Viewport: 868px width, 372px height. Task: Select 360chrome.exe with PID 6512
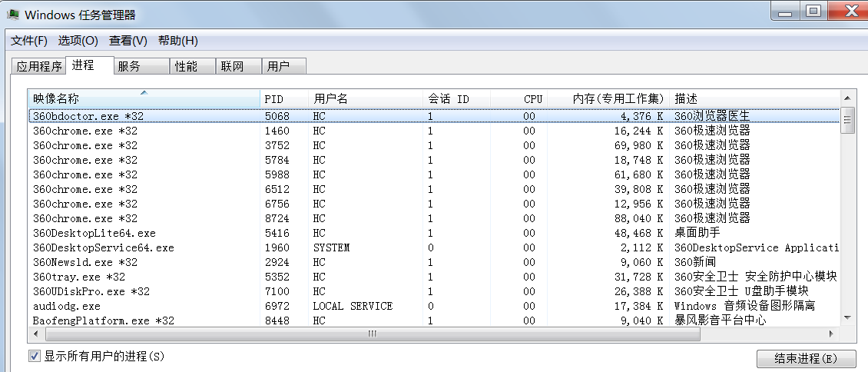click(434, 189)
